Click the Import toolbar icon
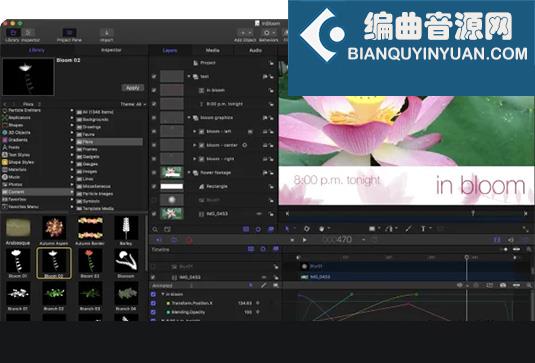Image resolution: width=535 pixels, height=363 pixels. [106, 33]
